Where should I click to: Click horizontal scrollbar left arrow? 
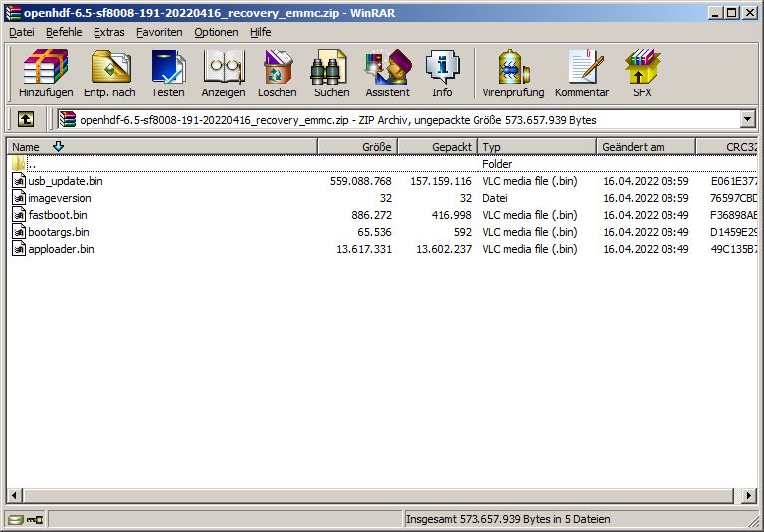14,496
